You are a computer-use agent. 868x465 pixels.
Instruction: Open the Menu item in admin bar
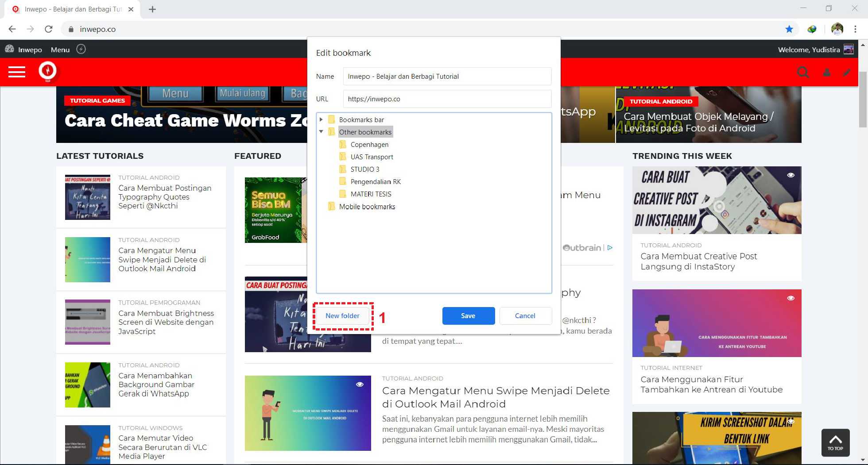60,50
